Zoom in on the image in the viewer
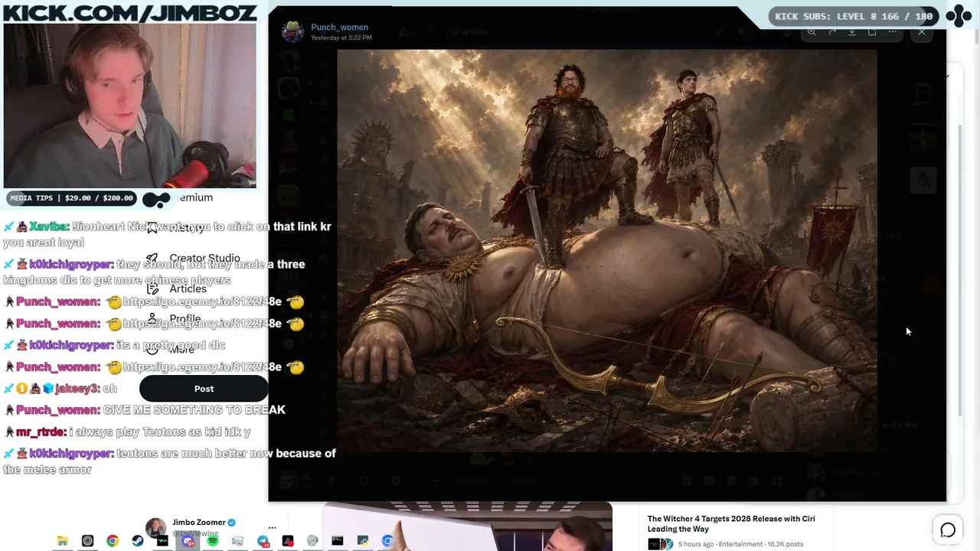 pos(812,32)
